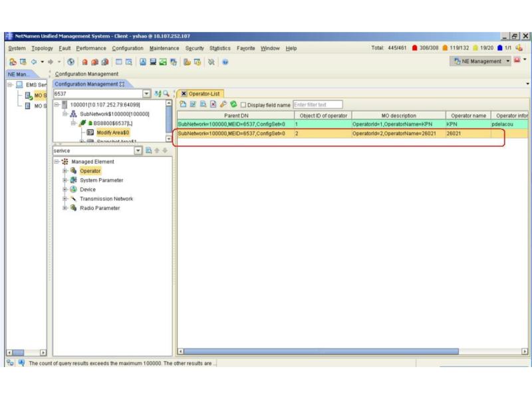Image resolution: width=532 pixels, height=399 pixels.
Task: Click the green picture icon in the main toolbar
Action: pos(163,62)
